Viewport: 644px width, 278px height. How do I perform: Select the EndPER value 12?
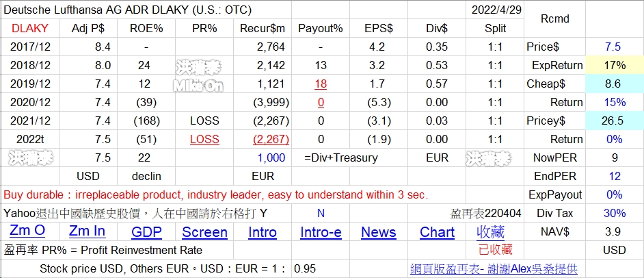615,176
